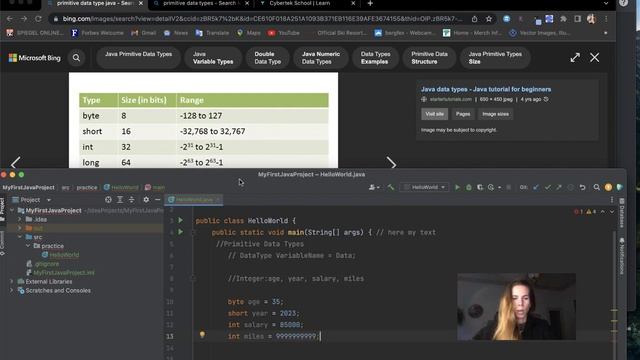Bookmark this page with the star icon
Viewport: 640px width, 360px height.
(489, 19)
